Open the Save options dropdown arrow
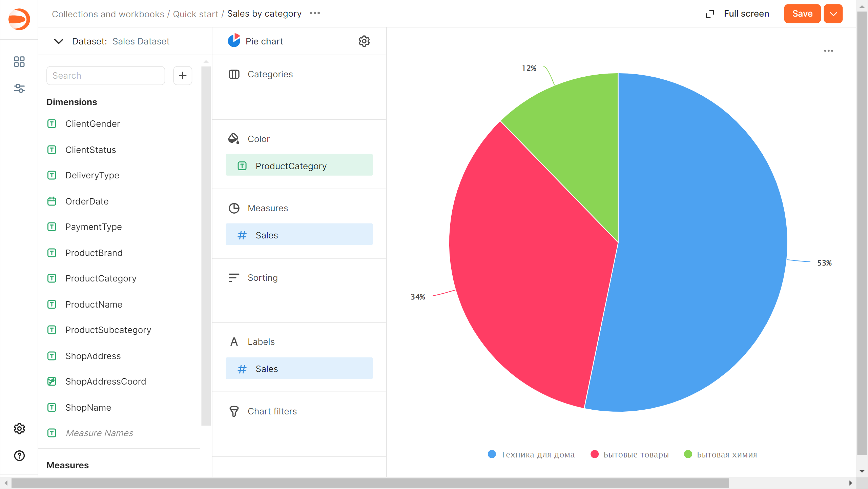 (x=833, y=14)
